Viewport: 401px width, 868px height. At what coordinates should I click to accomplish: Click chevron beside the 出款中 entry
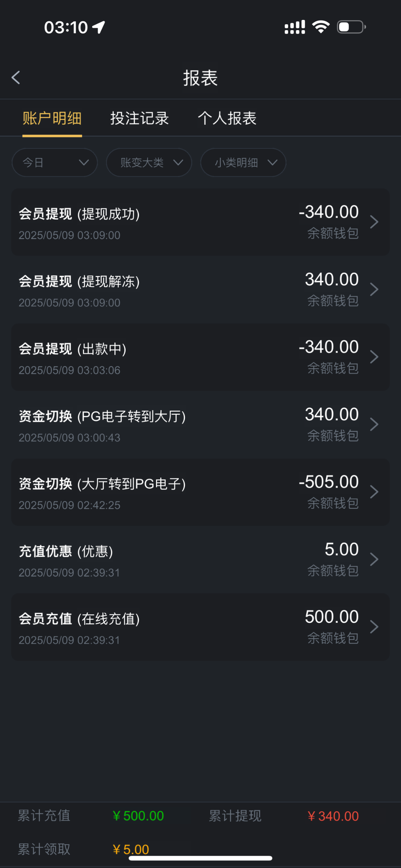click(374, 357)
